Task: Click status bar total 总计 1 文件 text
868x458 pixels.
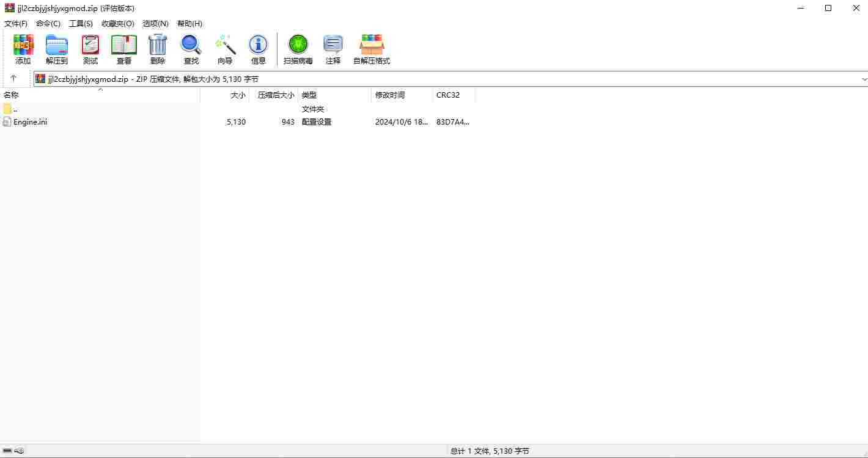Action: (x=490, y=451)
